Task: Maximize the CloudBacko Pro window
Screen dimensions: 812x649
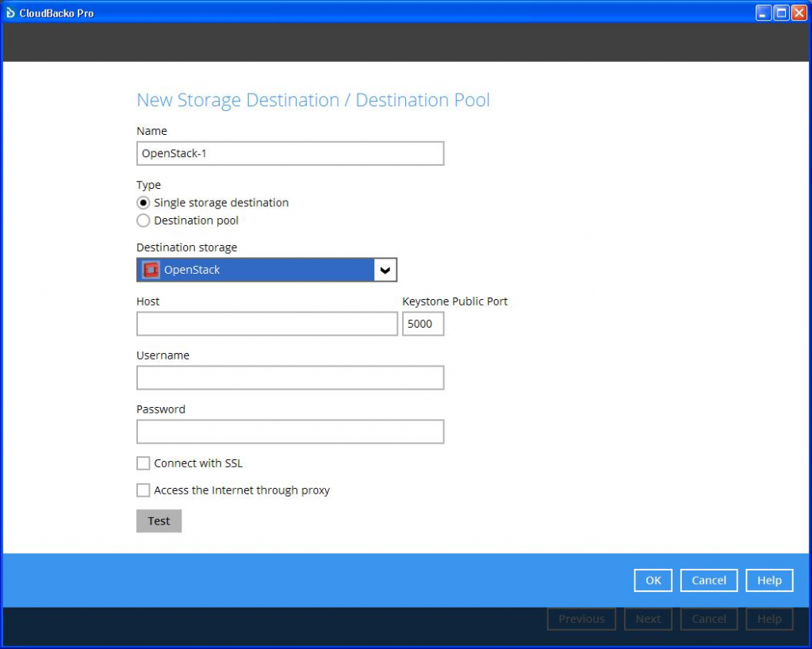Action: [x=781, y=13]
